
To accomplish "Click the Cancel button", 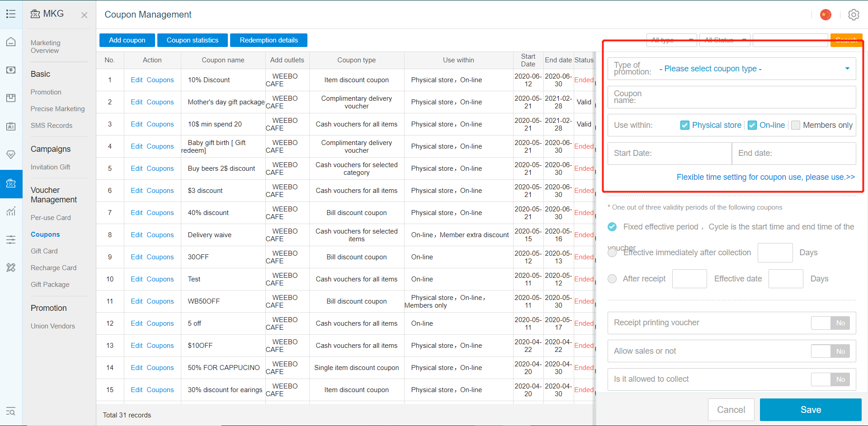I will [x=731, y=410].
